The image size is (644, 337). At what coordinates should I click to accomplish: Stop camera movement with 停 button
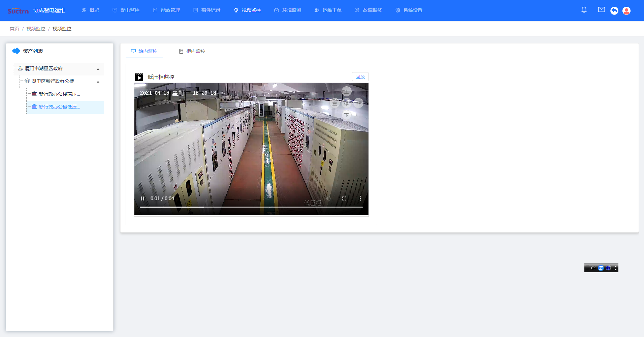coord(347,103)
